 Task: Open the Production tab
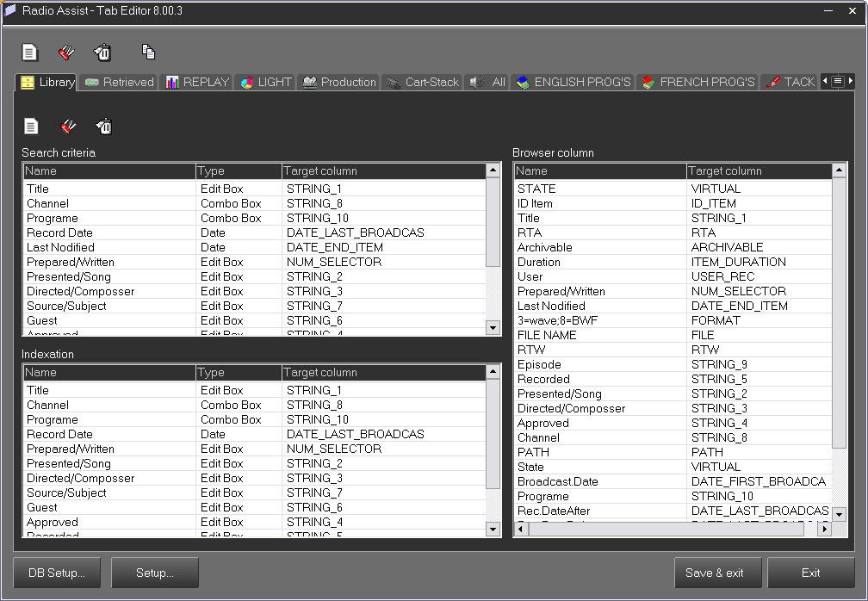point(339,83)
